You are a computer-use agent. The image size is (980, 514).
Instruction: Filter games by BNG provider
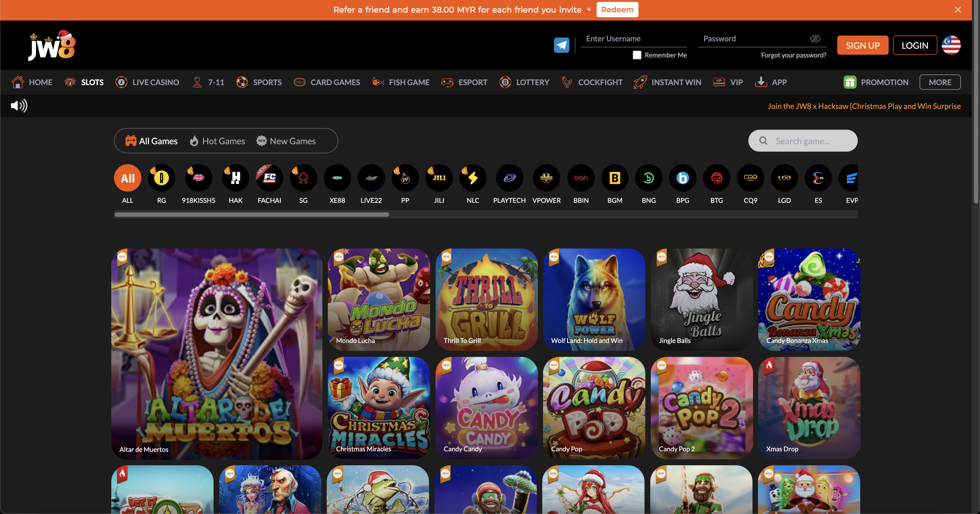(x=649, y=184)
